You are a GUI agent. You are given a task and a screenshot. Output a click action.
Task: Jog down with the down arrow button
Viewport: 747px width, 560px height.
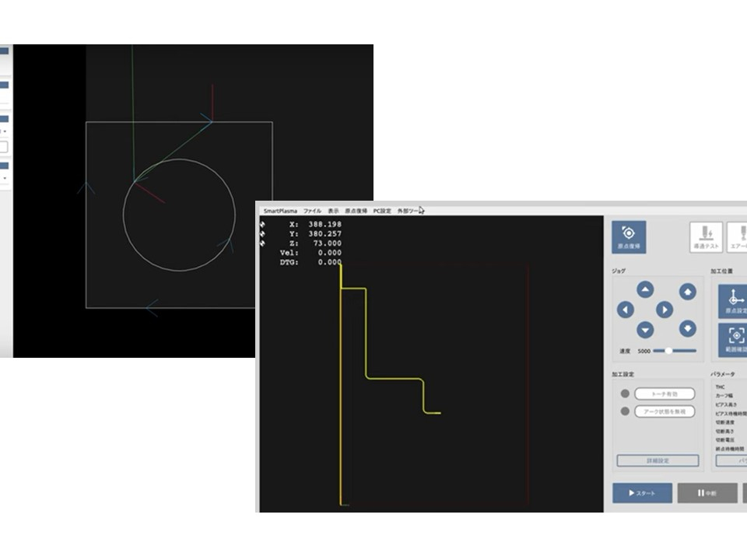645,330
